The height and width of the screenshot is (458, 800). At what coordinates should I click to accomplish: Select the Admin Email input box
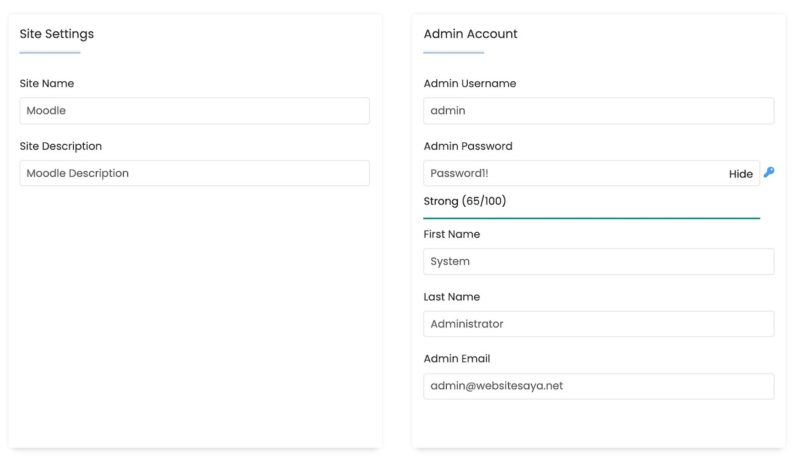pos(598,386)
